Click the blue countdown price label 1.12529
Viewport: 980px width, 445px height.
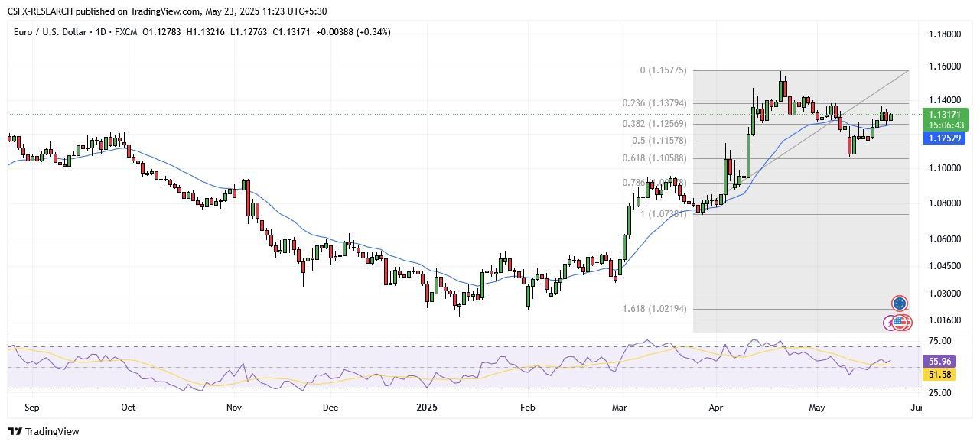click(x=943, y=138)
